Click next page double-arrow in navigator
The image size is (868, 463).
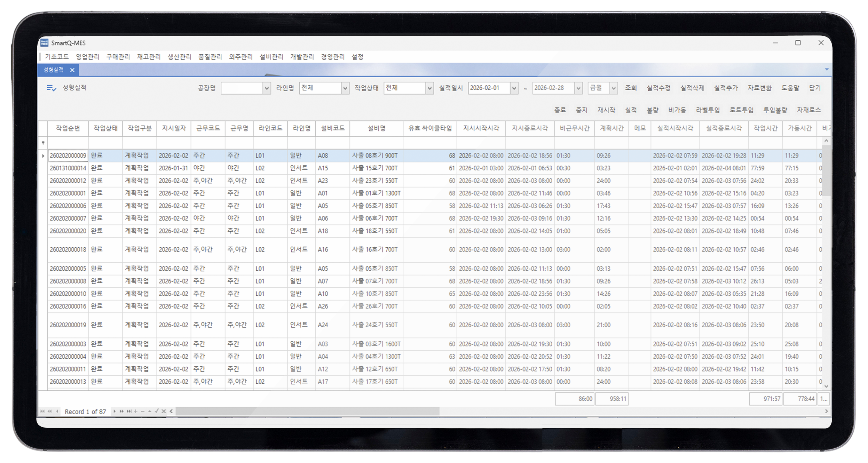(x=121, y=412)
